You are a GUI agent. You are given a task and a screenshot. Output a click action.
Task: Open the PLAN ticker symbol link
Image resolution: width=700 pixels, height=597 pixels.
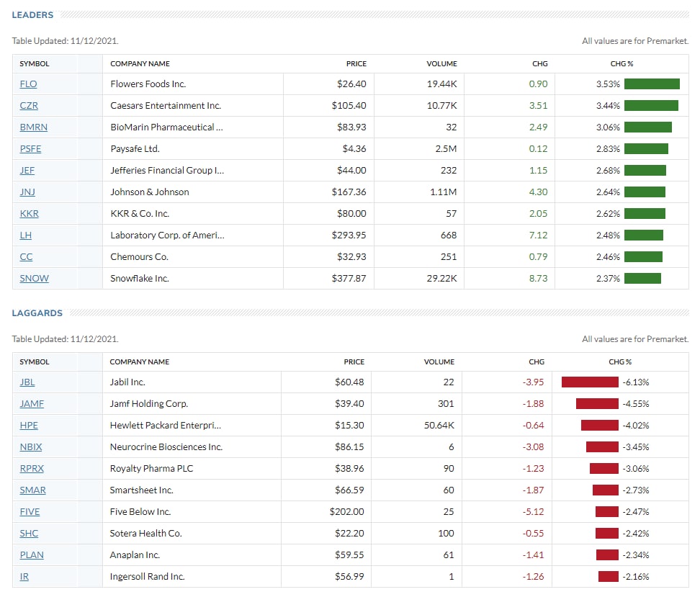pos(32,555)
